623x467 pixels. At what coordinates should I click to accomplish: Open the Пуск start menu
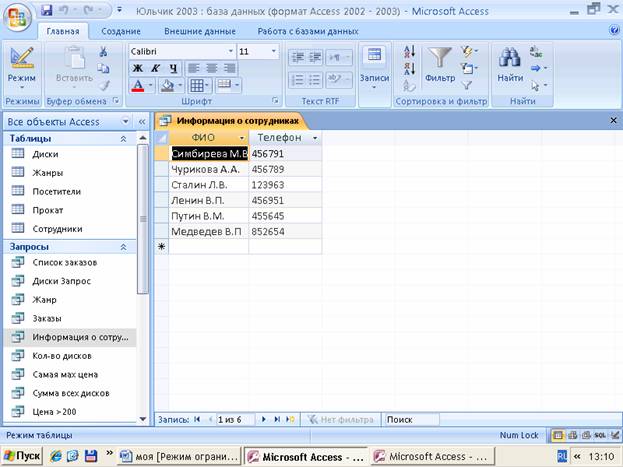point(22,456)
